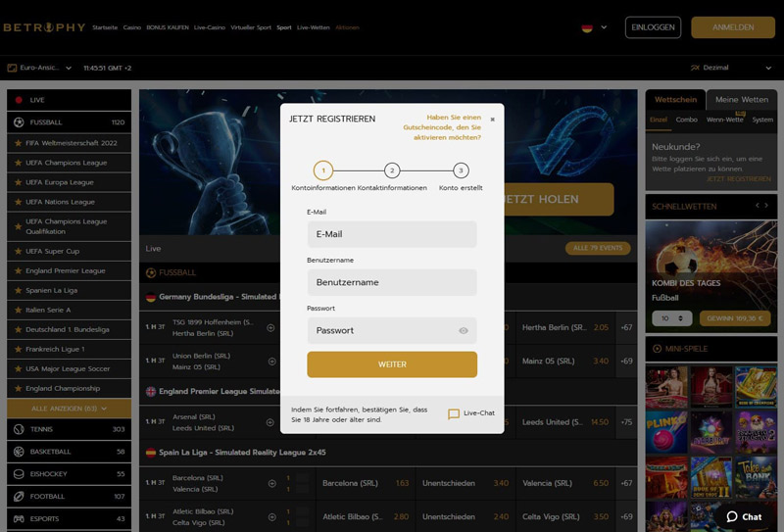Toggle password visibility eye icon
Image resolution: width=784 pixels, height=532 pixels.
coord(464,330)
